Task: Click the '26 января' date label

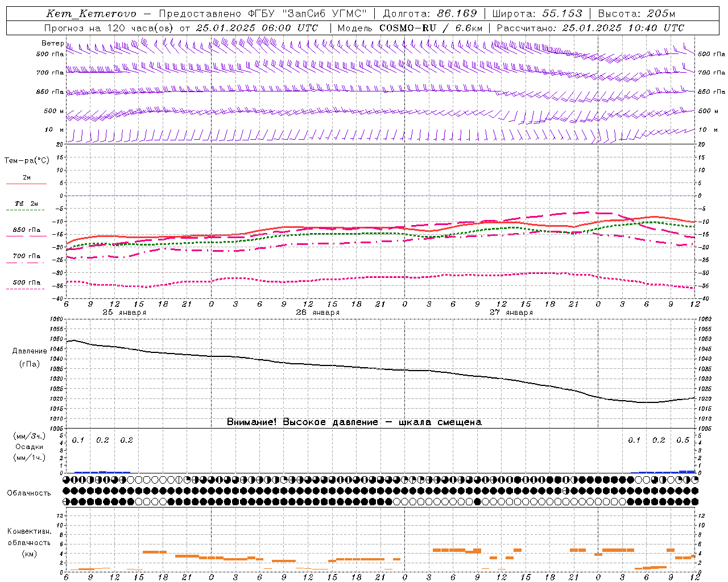Action: pyautogui.click(x=317, y=313)
